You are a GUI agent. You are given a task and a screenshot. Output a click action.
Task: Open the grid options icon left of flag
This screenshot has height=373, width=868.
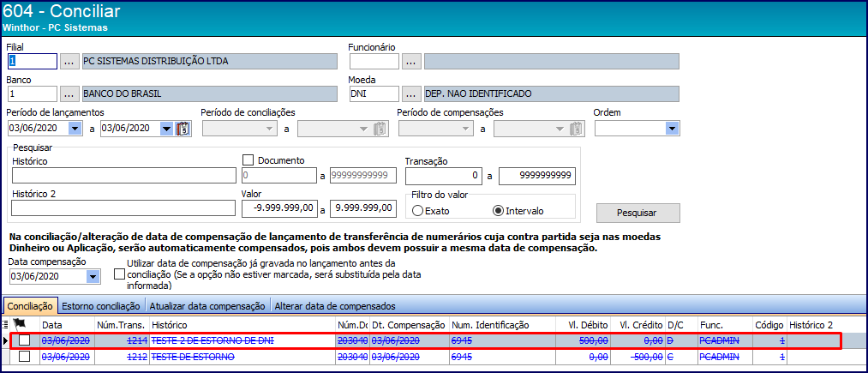tap(5, 324)
